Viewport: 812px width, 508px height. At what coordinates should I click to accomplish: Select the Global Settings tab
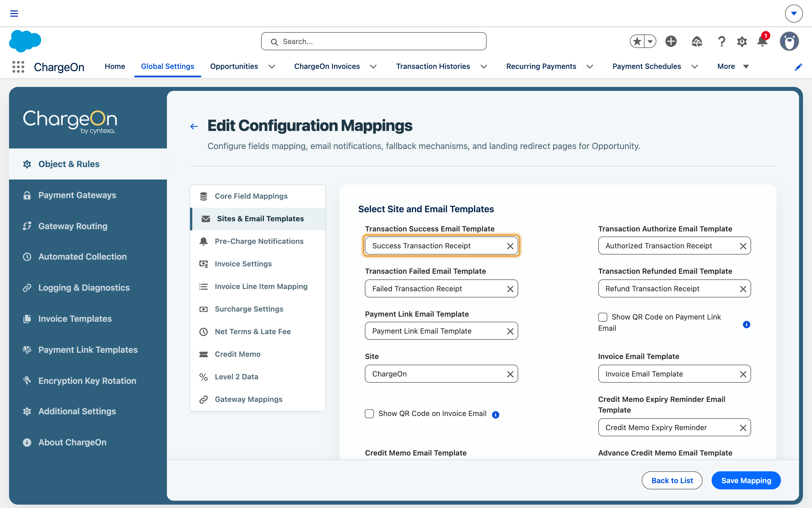coord(167,67)
